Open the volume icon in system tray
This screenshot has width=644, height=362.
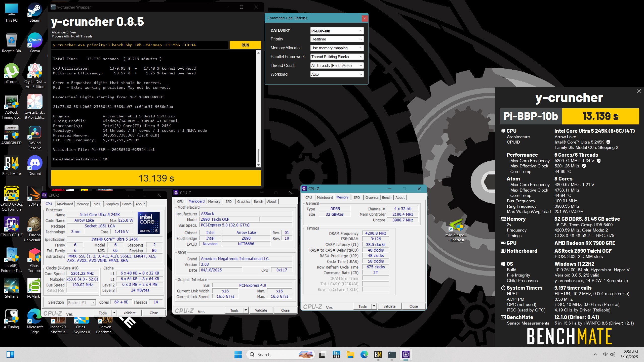tap(613, 354)
